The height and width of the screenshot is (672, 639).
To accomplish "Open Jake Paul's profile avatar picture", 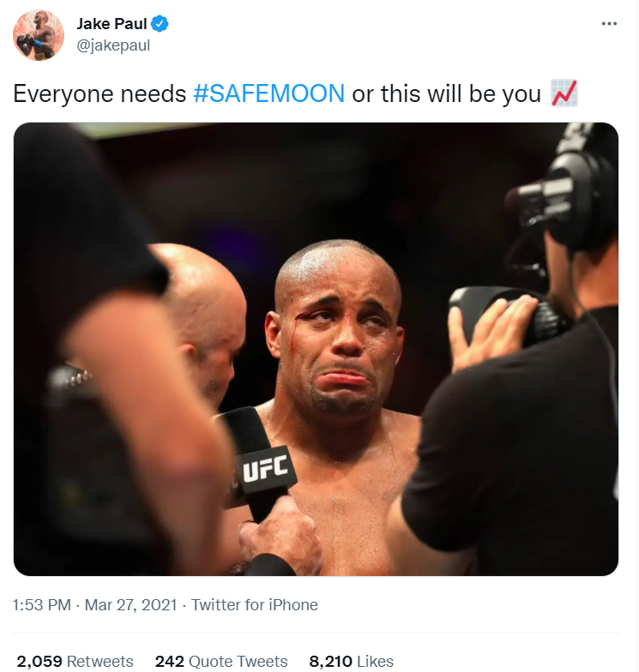I will (x=38, y=35).
